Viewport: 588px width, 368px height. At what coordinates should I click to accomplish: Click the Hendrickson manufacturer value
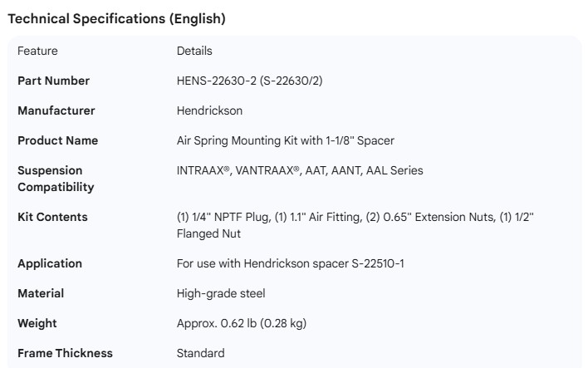[209, 111]
